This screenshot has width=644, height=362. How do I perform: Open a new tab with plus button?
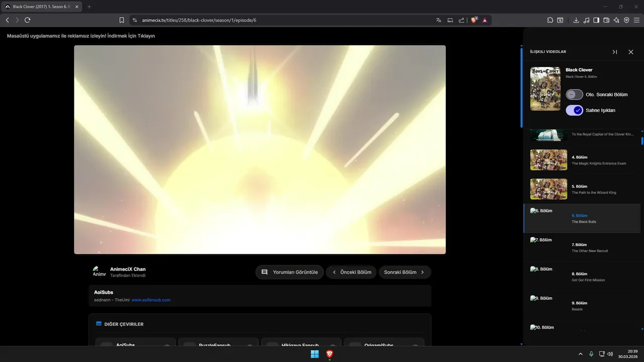pyautogui.click(x=89, y=7)
